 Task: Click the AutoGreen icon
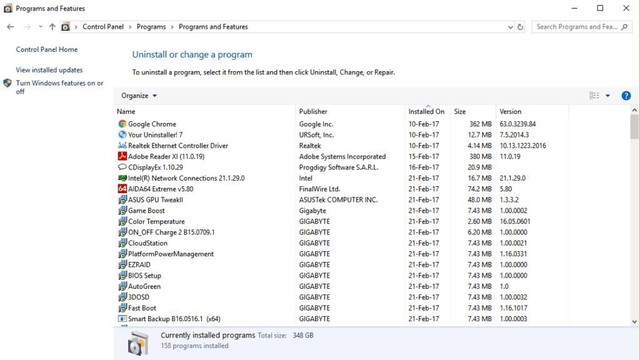pyautogui.click(x=122, y=286)
